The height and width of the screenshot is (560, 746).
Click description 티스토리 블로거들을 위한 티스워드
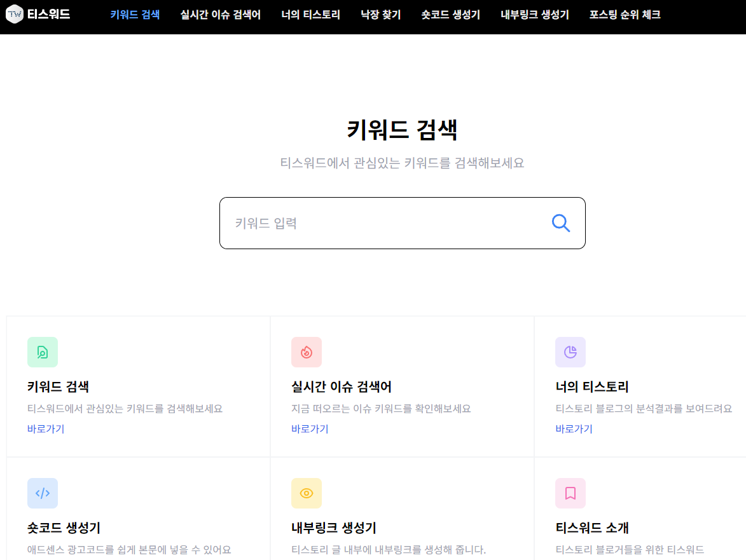click(630, 550)
